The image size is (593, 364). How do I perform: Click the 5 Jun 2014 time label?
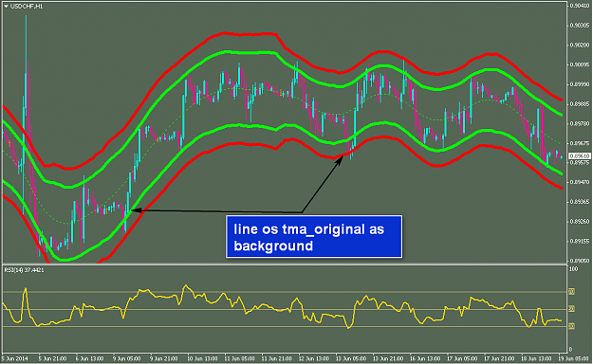pyautogui.click(x=15, y=358)
